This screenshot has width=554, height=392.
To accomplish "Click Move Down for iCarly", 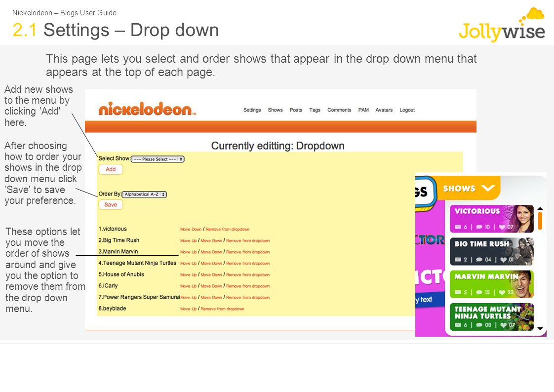I will pos(211,286).
